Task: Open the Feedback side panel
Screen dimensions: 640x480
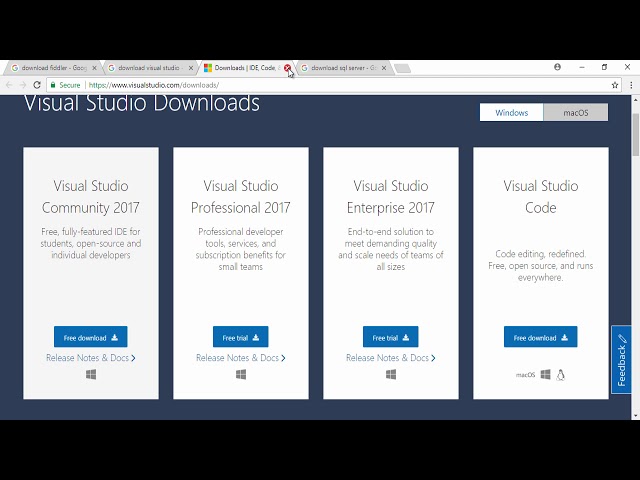Action: 621,360
